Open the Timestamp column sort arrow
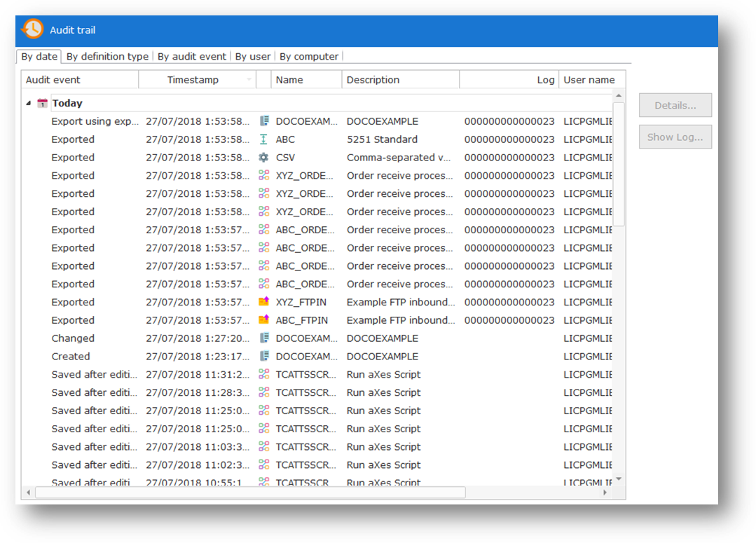756x543 pixels. pyautogui.click(x=249, y=80)
